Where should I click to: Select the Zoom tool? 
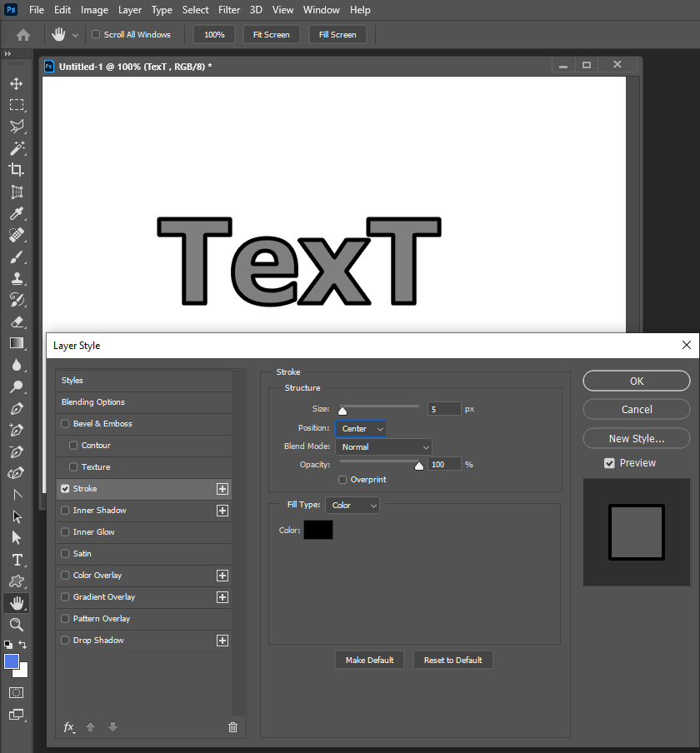17,624
